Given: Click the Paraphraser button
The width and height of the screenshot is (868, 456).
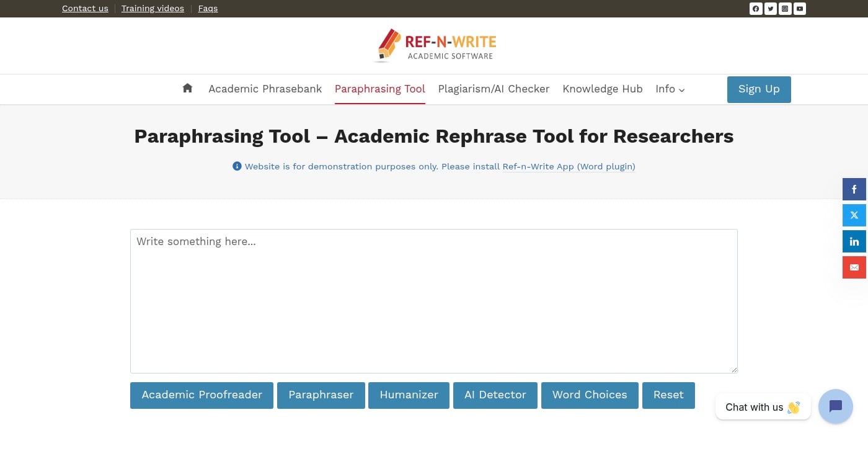Looking at the screenshot, I should [x=321, y=395].
